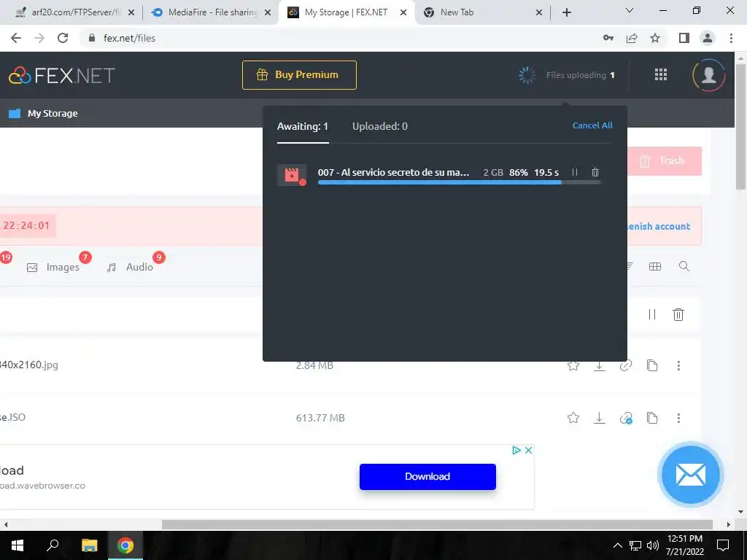This screenshot has width=747, height=560.
Task: Pause all uploads in file list
Action: coord(651,314)
